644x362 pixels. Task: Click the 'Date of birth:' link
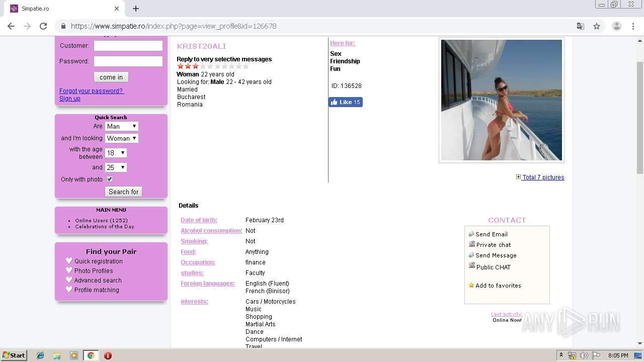pos(199,220)
